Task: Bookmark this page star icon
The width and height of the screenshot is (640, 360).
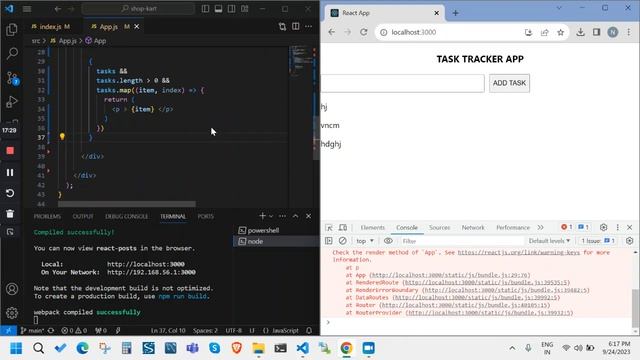Action: (x=560, y=32)
